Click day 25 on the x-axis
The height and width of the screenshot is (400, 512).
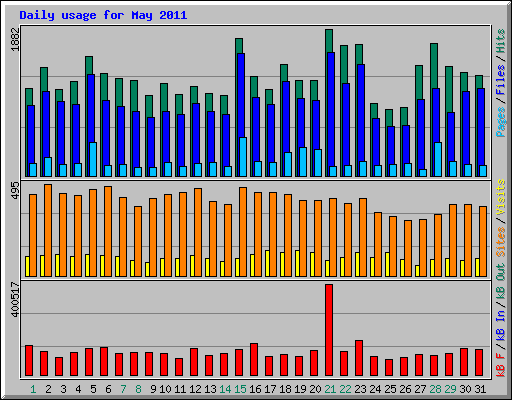(x=390, y=389)
